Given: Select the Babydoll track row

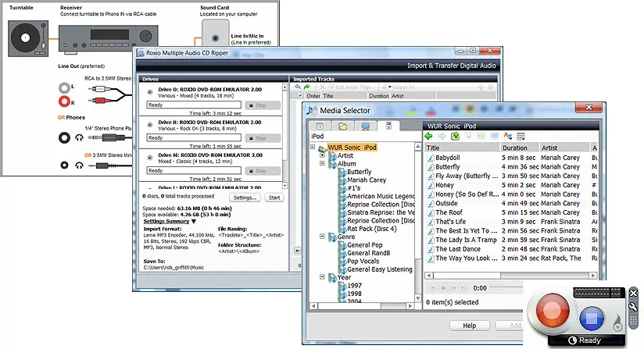Looking at the screenshot, I should pyautogui.click(x=448, y=158).
